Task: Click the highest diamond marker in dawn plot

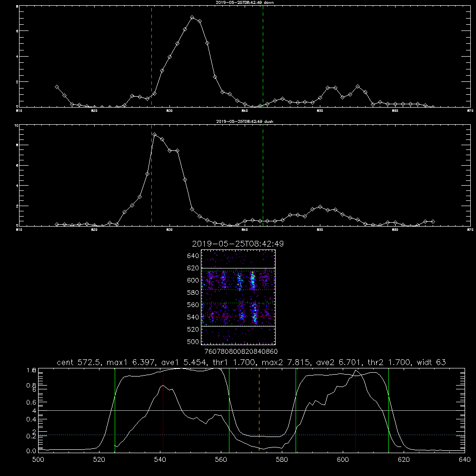Action: click(x=192, y=18)
